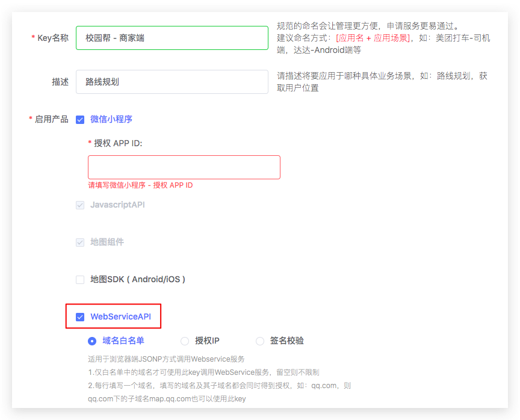The image size is (520, 420).
Task: Toggle the 地图组件 checkbox
Action: point(80,242)
